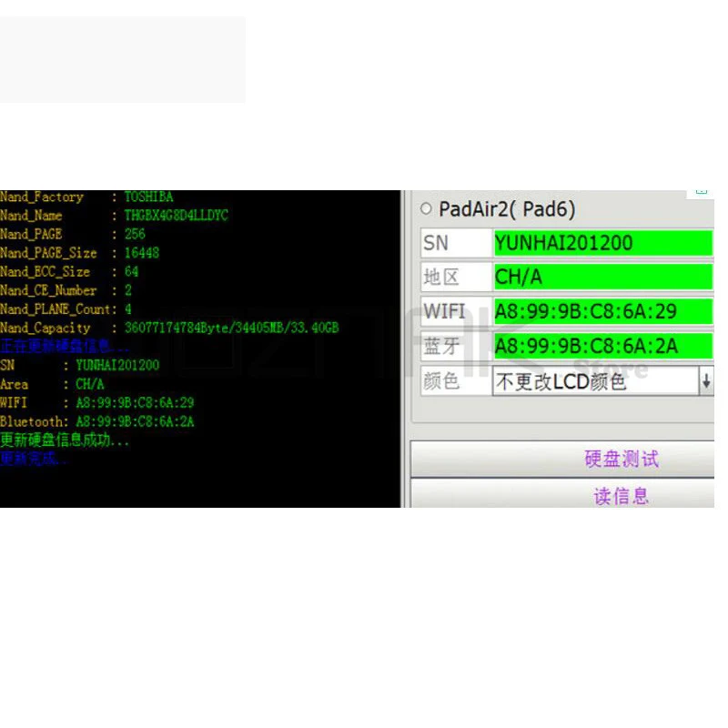Click the SN field YUNHAI201200
This screenshot has width=728, height=728.
[x=603, y=243]
